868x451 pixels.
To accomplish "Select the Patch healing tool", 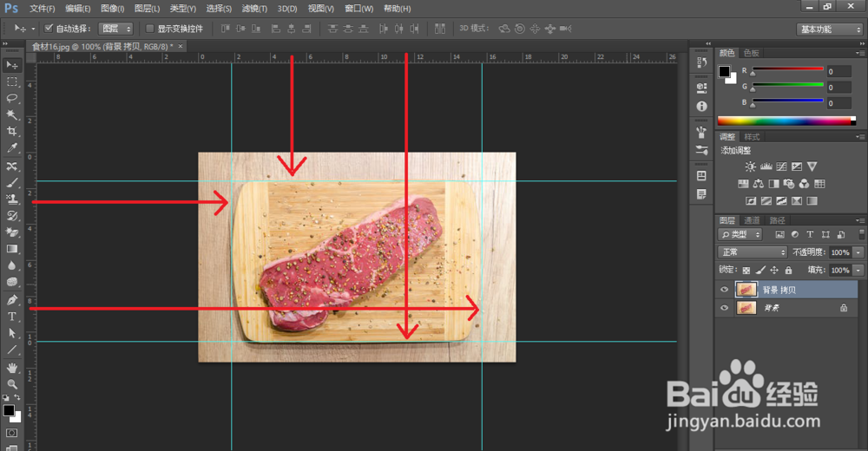I will (11, 167).
